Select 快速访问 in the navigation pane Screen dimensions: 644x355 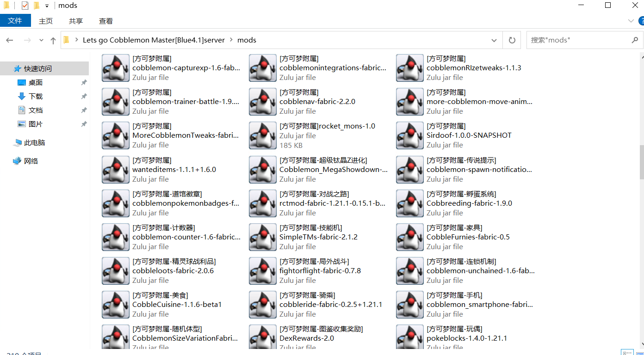coord(44,68)
